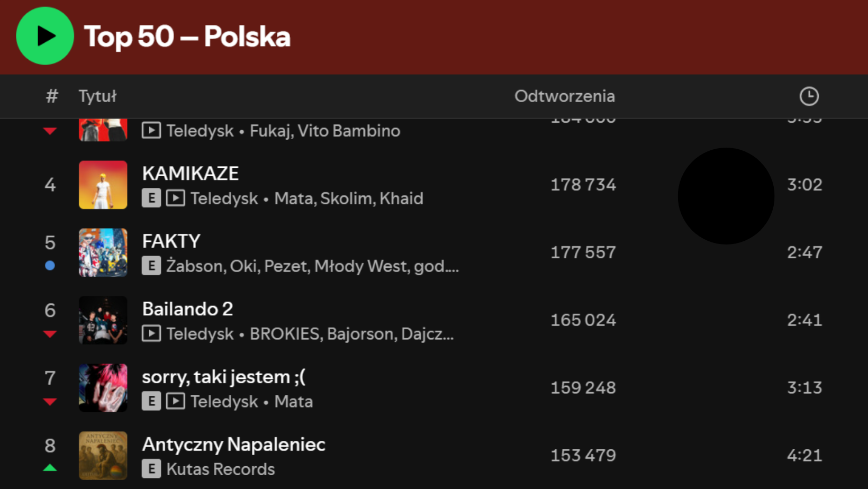868x489 pixels.
Task: Click the video icon beside Fukaj, Vito Bambino
Action: point(151,131)
